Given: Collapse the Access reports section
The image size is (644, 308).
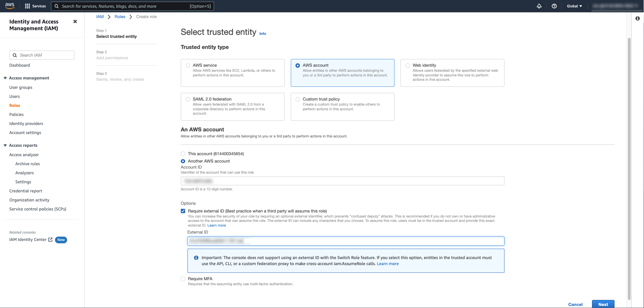Looking at the screenshot, I should [5, 145].
